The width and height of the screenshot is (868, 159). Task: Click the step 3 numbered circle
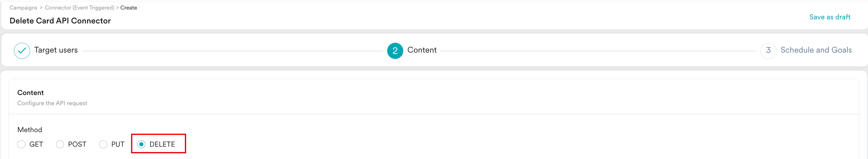768,51
